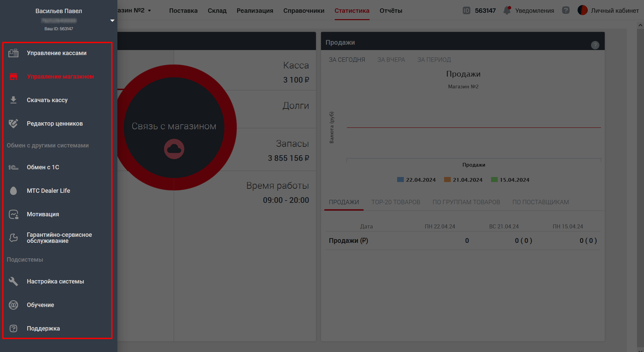Viewport: 644px width, 352px height.
Task: Click Уведомления label in header
Action: tap(535, 10)
